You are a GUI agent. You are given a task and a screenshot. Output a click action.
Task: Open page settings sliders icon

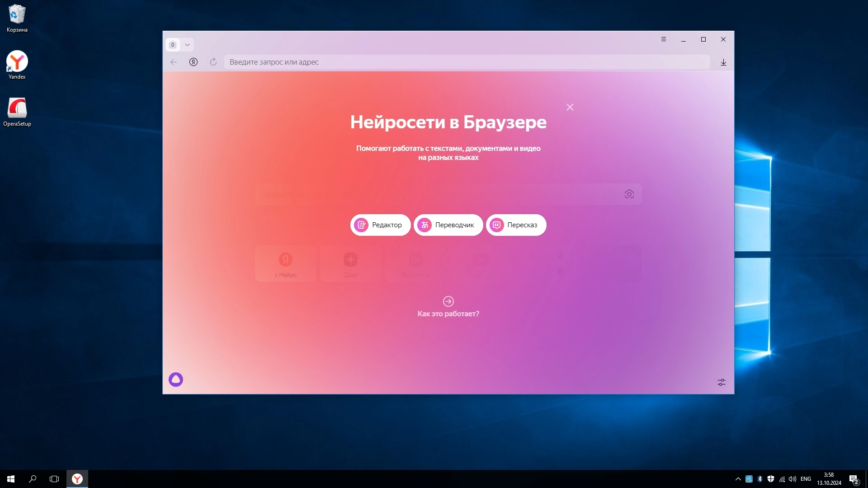pyautogui.click(x=722, y=382)
